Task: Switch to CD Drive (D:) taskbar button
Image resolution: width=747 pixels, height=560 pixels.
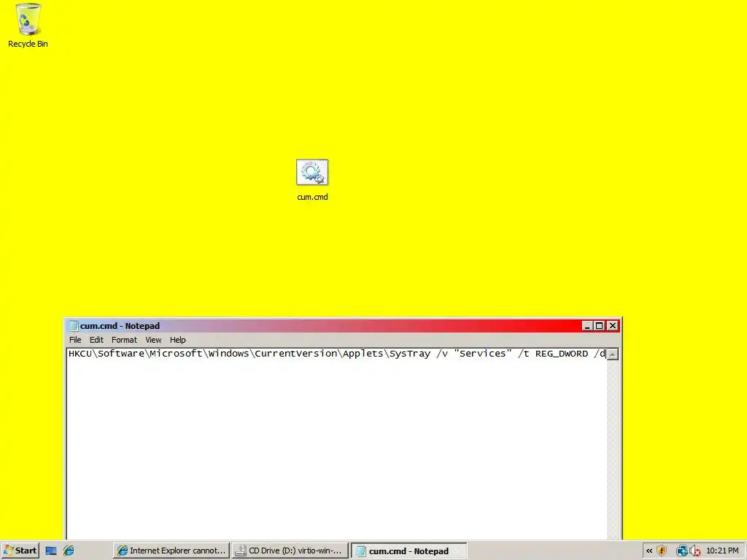Action: tap(290, 551)
